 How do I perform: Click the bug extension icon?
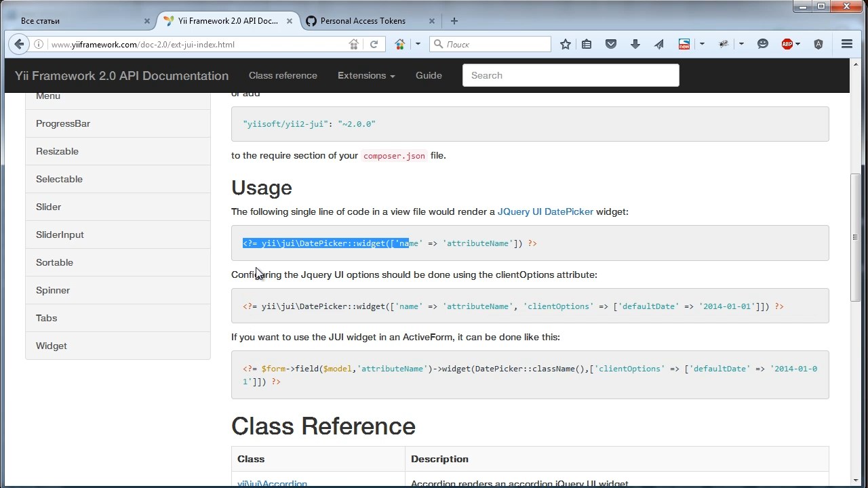(x=724, y=44)
